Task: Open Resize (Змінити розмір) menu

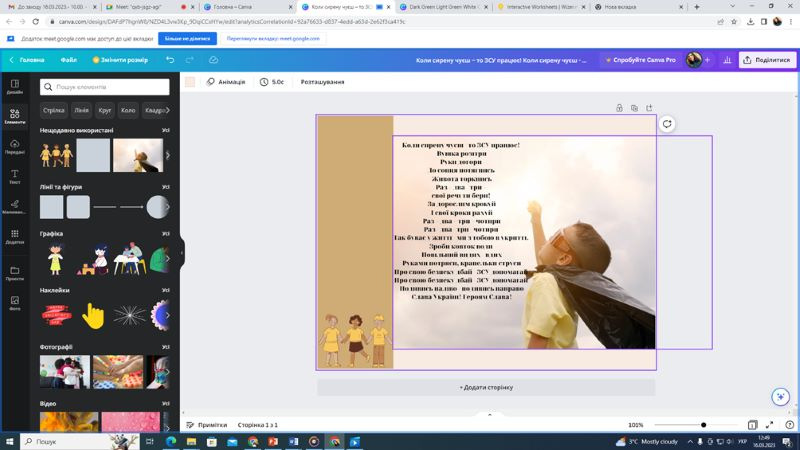Action: (120, 60)
